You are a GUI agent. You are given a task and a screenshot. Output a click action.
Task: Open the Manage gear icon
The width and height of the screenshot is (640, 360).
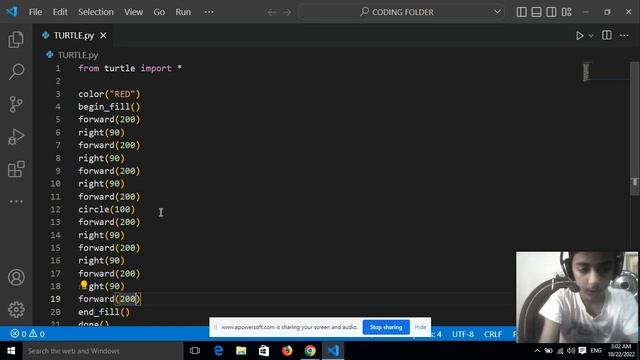click(x=16, y=309)
